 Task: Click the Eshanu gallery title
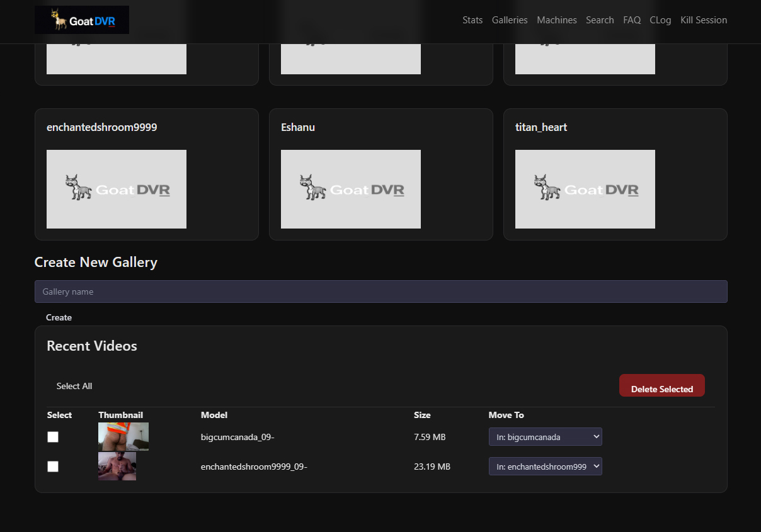298,127
